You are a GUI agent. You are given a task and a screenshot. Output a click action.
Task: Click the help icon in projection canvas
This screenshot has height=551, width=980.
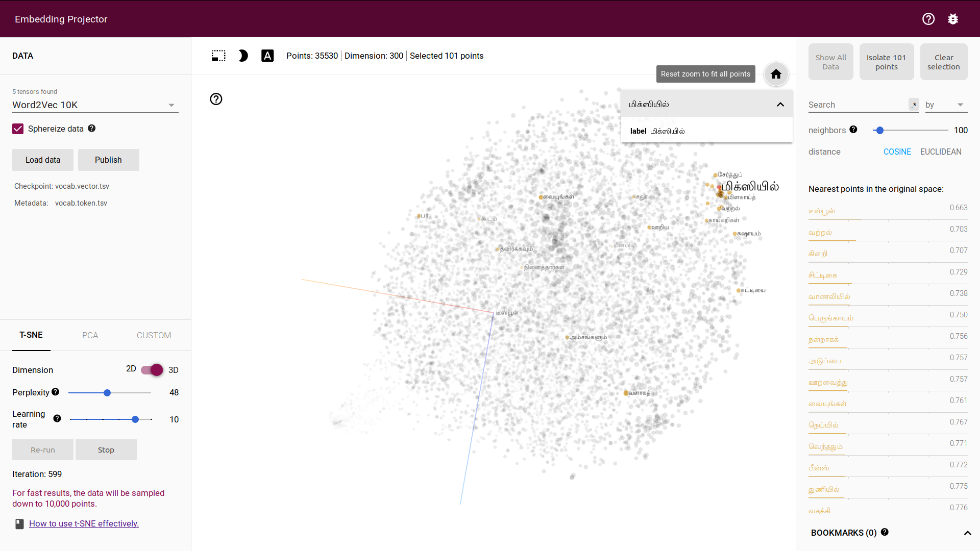pyautogui.click(x=216, y=99)
